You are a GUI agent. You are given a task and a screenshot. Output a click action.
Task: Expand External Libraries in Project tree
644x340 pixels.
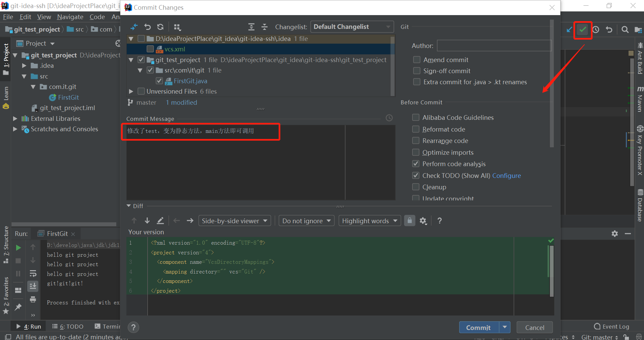[15, 118]
